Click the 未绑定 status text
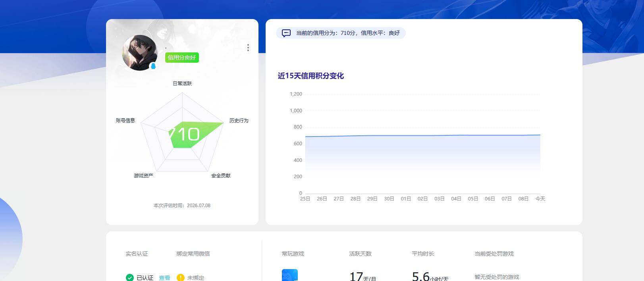This screenshot has width=644, height=281. [196, 278]
